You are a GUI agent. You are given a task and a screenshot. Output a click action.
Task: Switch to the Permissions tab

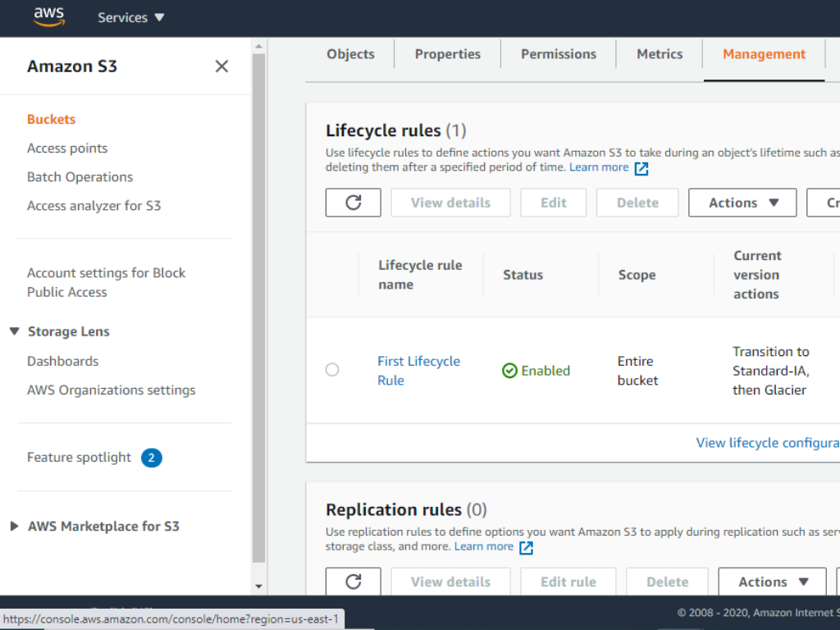(x=558, y=54)
